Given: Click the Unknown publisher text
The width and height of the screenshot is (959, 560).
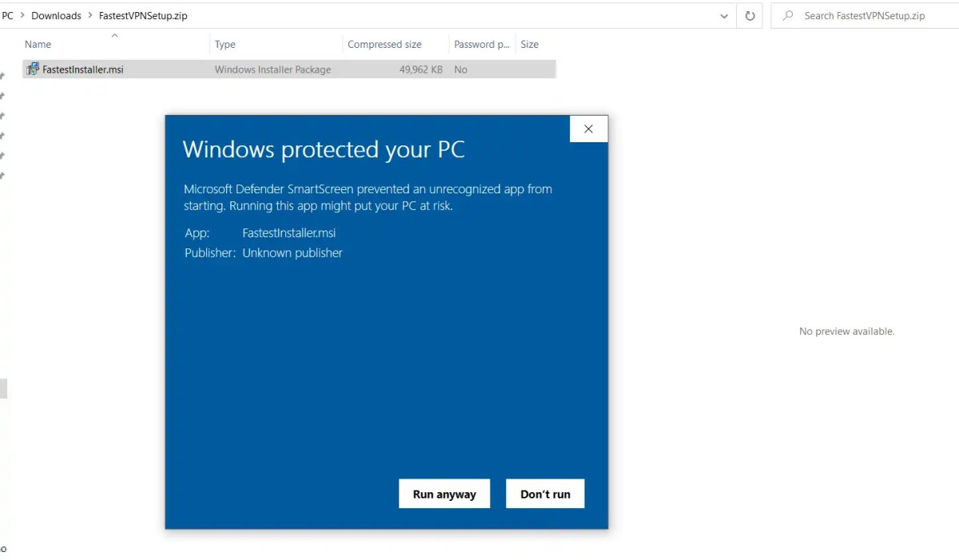Looking at the screenshot, I should click(292, 252).
